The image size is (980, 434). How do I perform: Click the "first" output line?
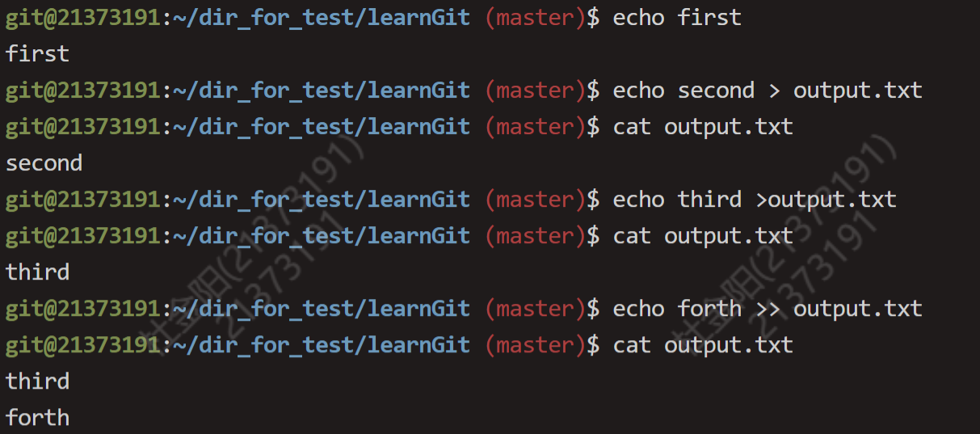coord(38,54)
